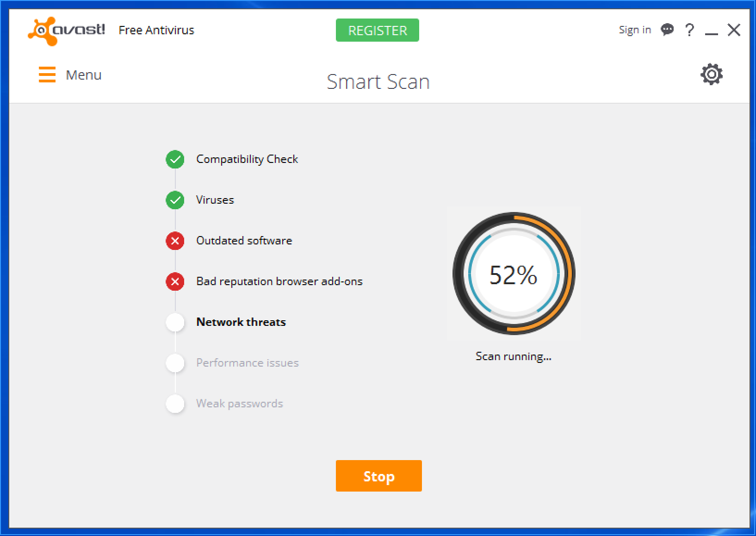Click the empty circle beside Performance issues

click(x=175, y=363)
